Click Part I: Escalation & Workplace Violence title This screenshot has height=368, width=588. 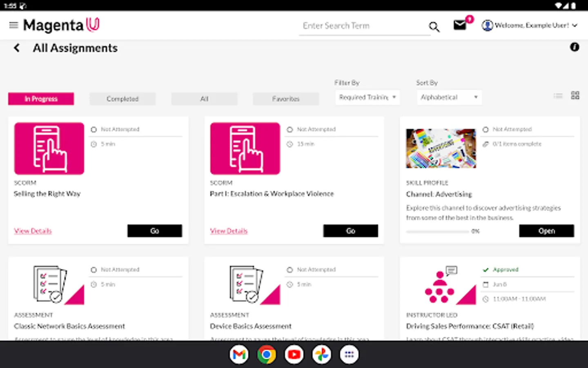tap(272, 194)
